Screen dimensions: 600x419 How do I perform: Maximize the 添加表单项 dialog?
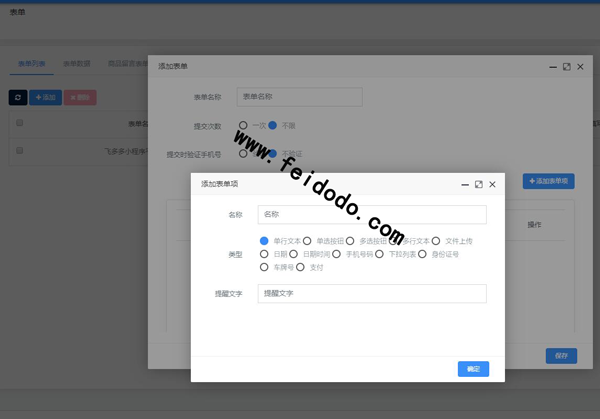(479, 184)
